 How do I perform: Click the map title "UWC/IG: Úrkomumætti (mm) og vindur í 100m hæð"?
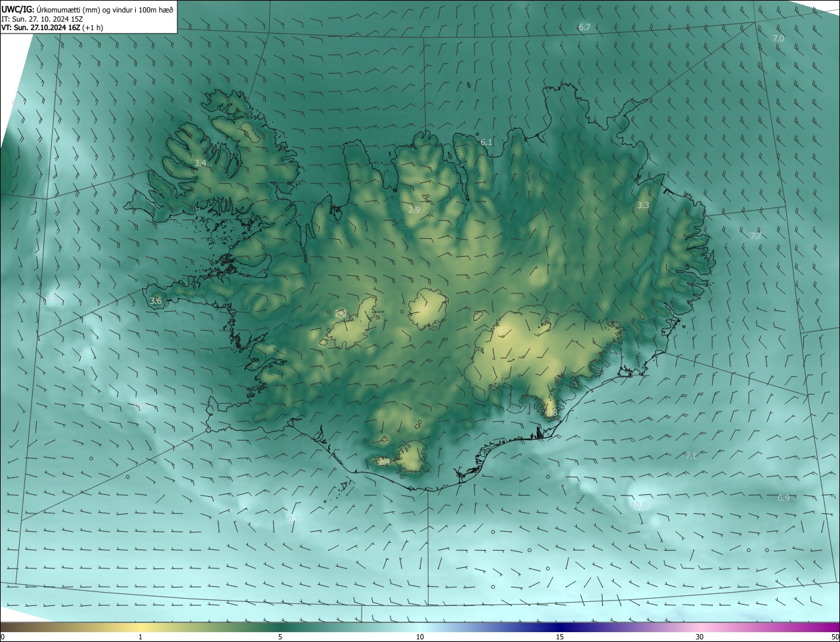tap(87, 9)
